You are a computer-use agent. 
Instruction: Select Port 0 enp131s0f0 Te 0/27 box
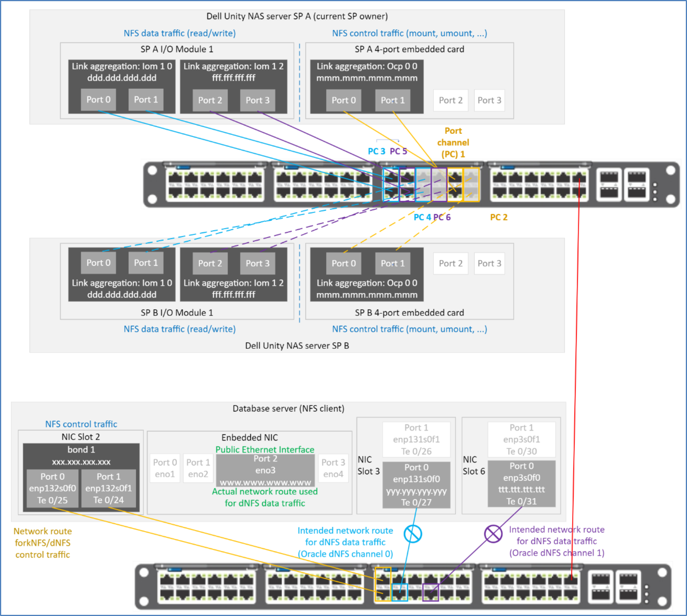(x=416, y=485)
